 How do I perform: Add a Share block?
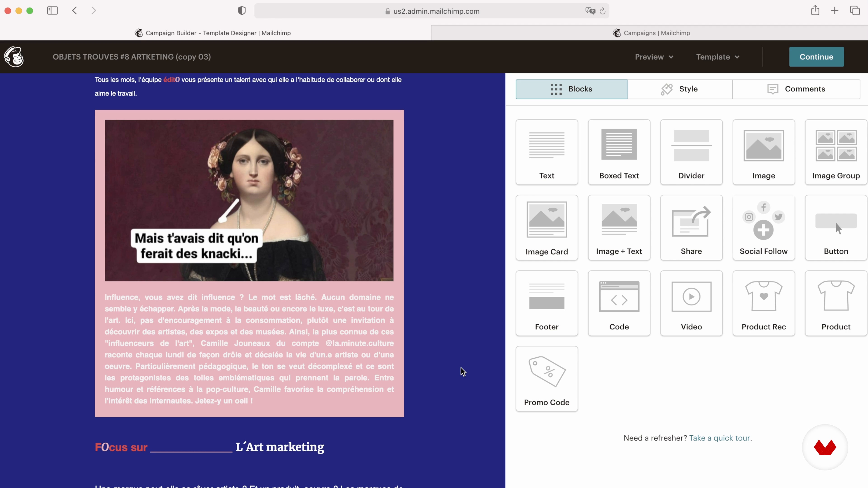[x=691, y=228]
